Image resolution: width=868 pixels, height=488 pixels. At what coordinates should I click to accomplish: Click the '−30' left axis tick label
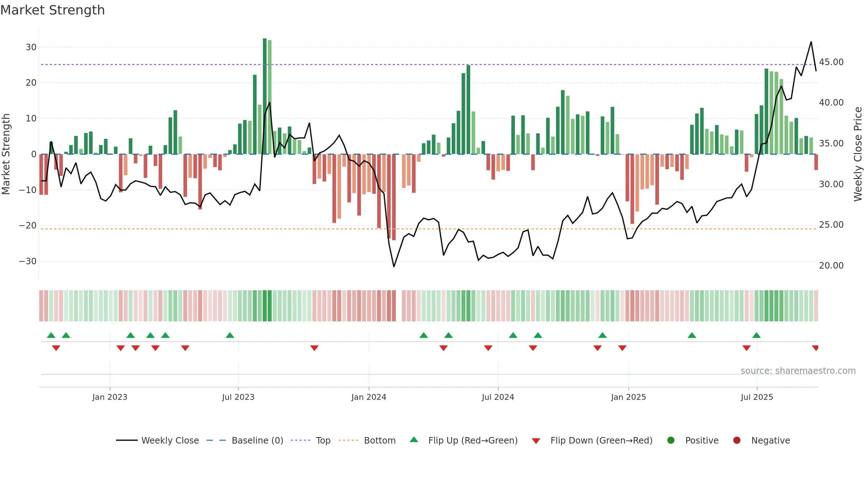coord(28,261)
